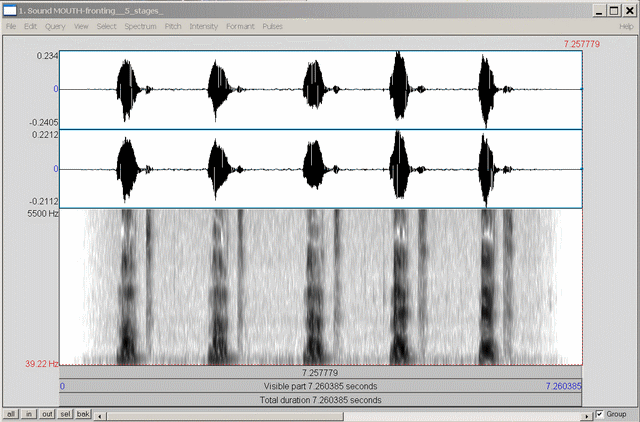Open the Pulses menu
This screenshot has height=422, width=640.
coord(273,25)
